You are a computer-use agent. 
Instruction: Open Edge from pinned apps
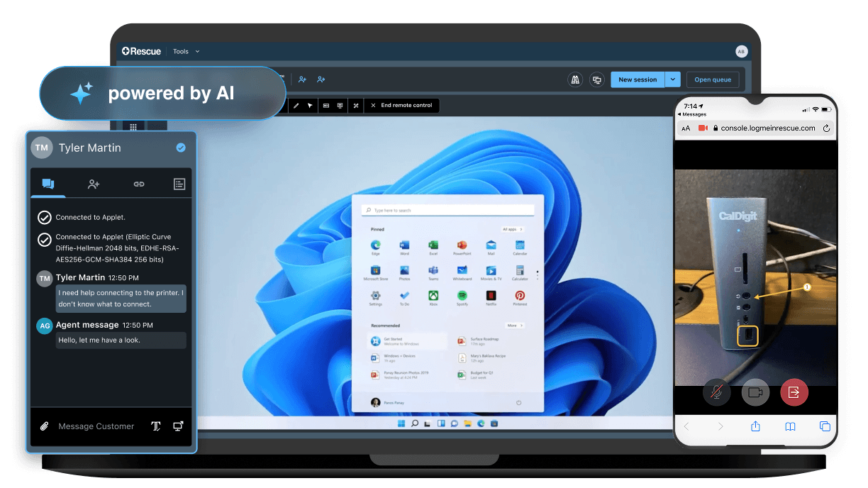376,247
